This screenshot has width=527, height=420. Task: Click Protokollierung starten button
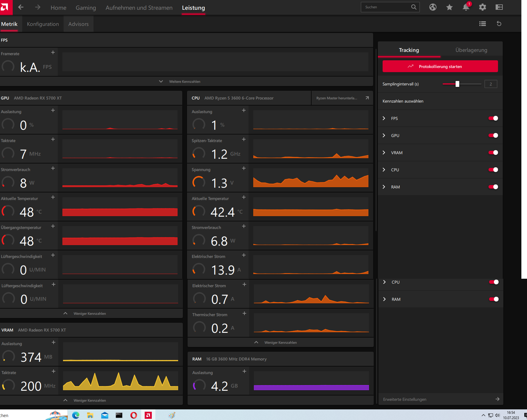coord(440,66)
